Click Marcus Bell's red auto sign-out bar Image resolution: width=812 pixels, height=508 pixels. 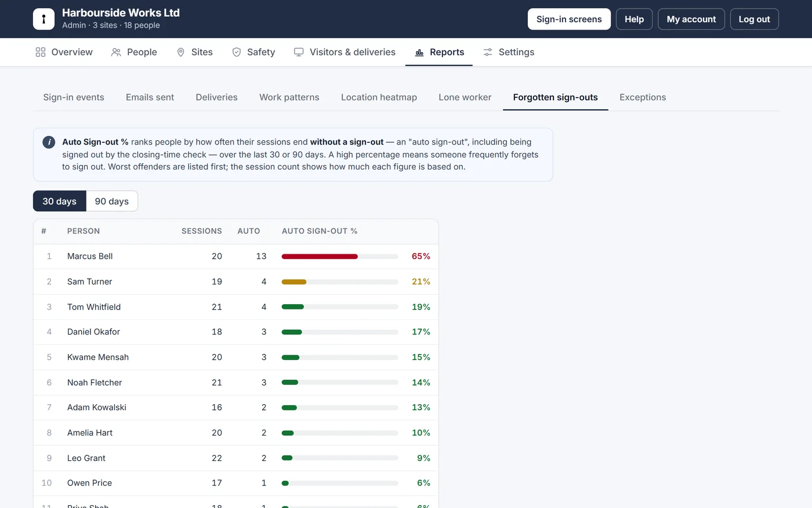tap(320, 257)
